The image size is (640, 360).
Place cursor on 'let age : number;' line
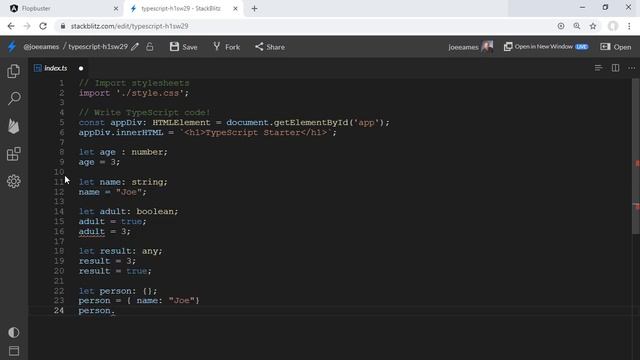coord(123,152)
